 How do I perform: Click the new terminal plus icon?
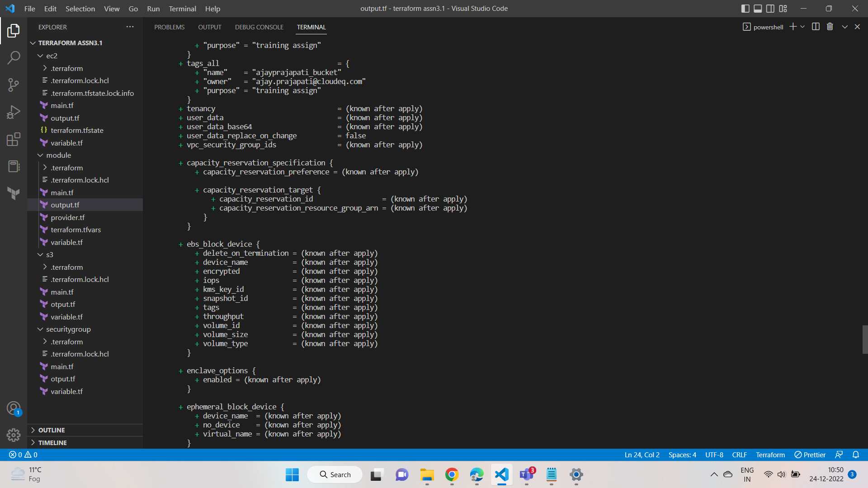793,27
